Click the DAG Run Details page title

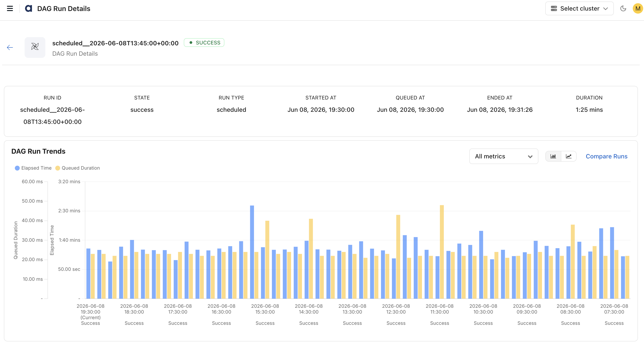(x=64, y=8)
